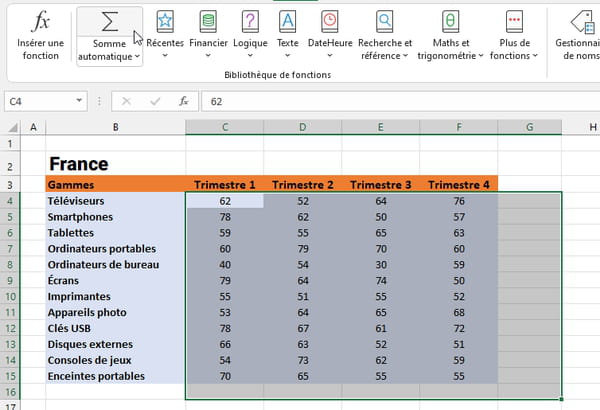
Task: Open the DateHeure clock icon
Action: (329, 21)
